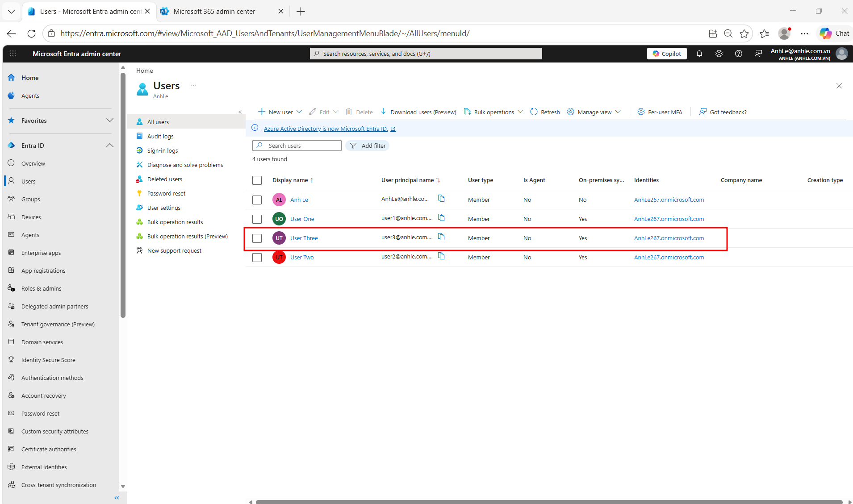Focus the Search resources, services, and docs box
Screen dimensions: 853x504
(426, 54)
